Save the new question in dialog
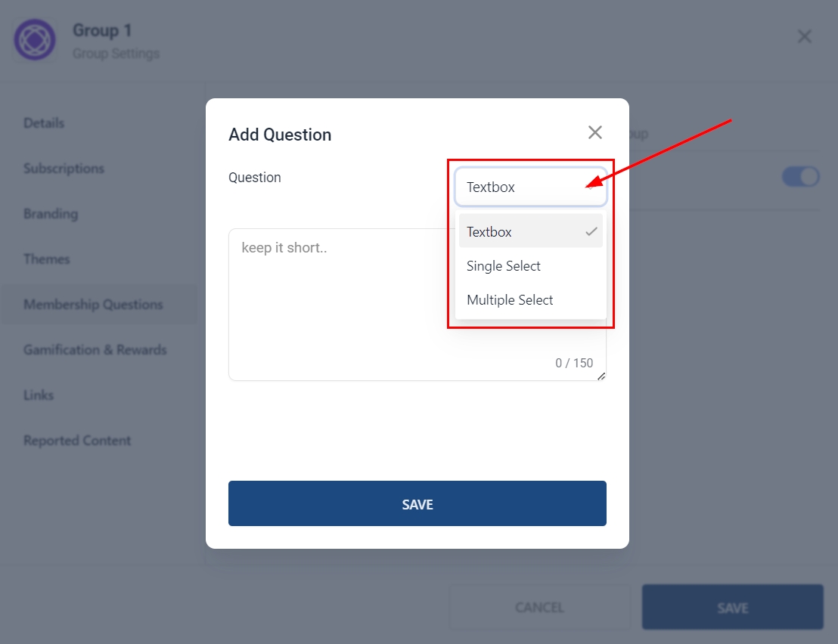 pyautogui.click(x=417, y=503)
